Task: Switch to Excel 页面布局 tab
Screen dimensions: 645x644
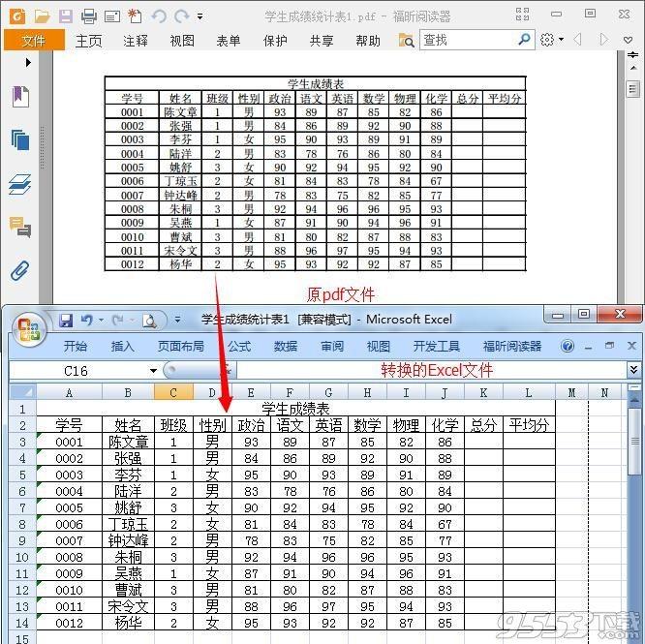Action: point(180,347)
